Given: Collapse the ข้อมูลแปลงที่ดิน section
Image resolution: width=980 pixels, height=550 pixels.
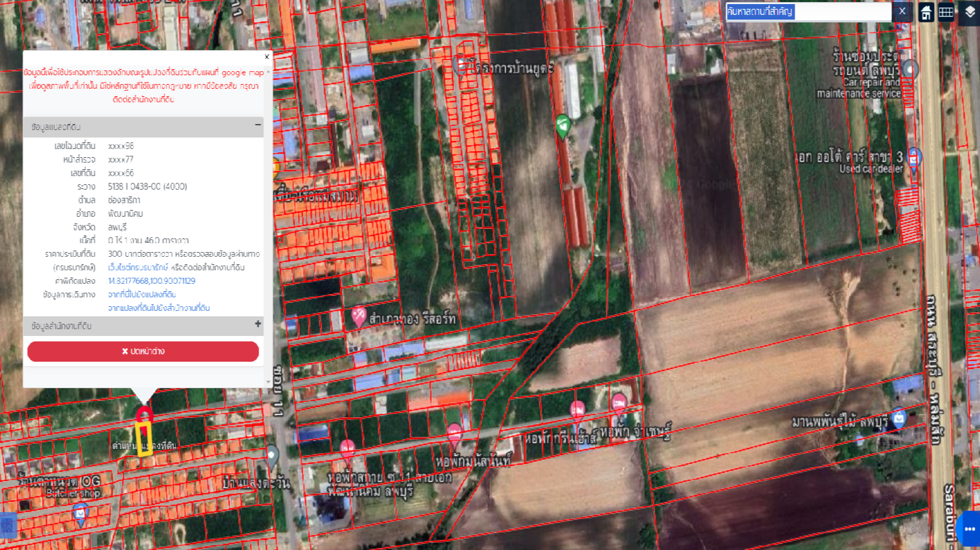Looking at the screenshot, I should (x=258, y=125).
